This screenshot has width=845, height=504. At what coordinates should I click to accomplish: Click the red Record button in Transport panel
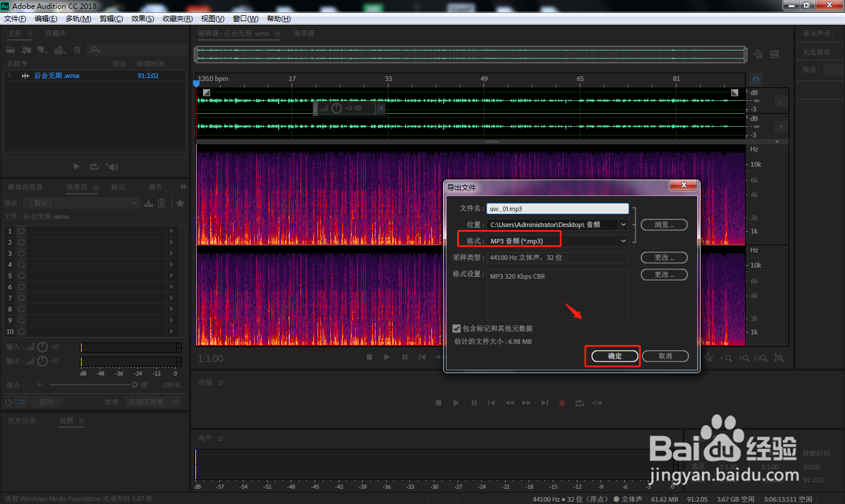[x=562, y=402]
